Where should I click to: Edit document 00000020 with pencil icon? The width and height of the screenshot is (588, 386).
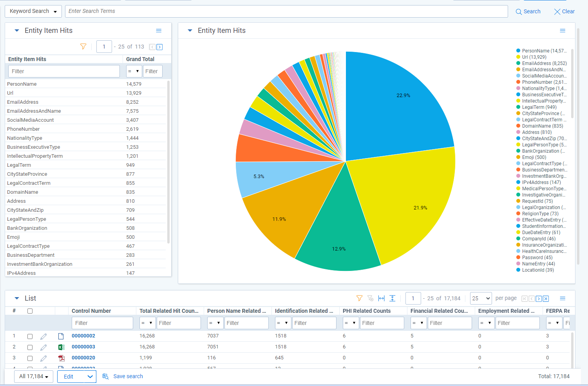coord(43,358)
